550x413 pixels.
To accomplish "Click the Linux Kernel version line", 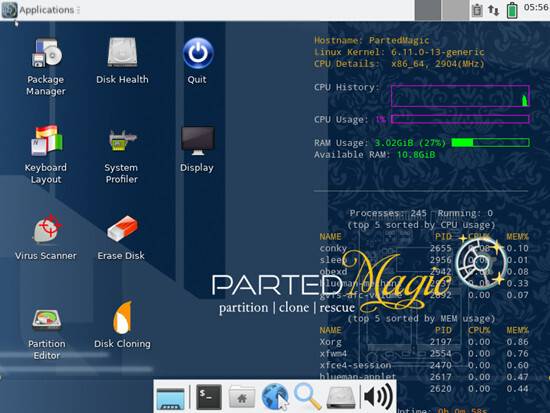I will tap(399, 52).
